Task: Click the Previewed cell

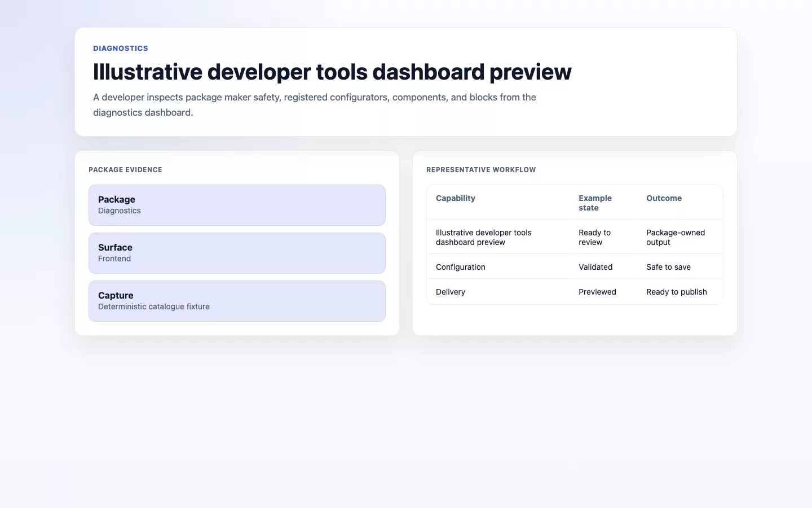Action: (x=597, y=292)
